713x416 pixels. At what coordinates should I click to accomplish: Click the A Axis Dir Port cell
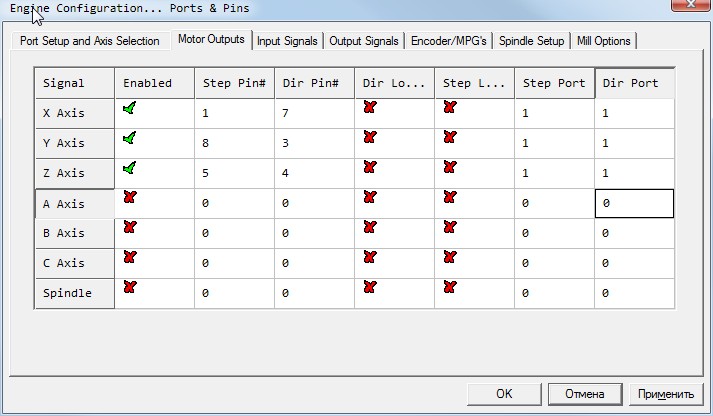(634, 204)
